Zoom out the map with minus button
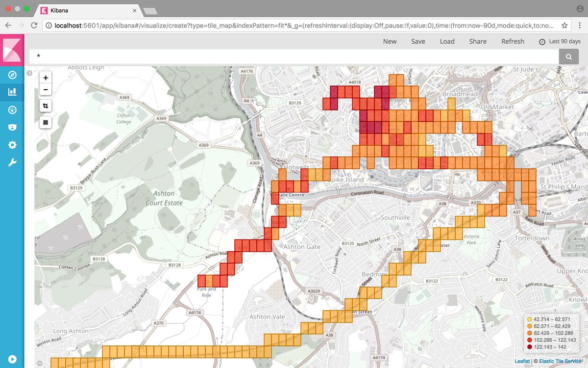Viewport: 588px width, 368px height. (x=46, y=90)
